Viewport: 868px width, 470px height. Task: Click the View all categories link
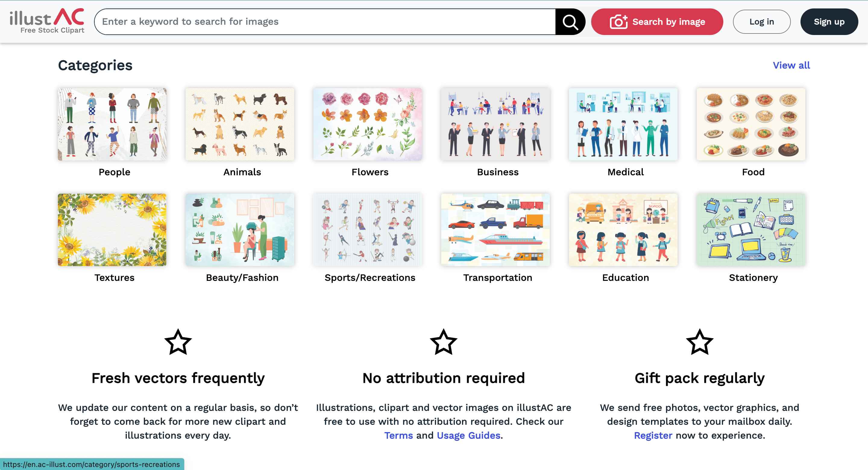[x=791, y=65]
